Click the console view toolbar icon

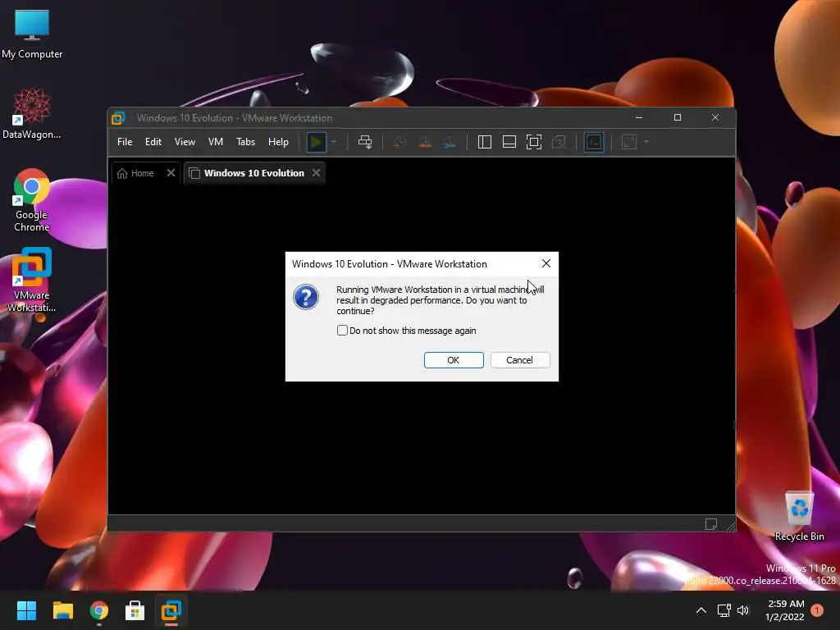(594, 142)
